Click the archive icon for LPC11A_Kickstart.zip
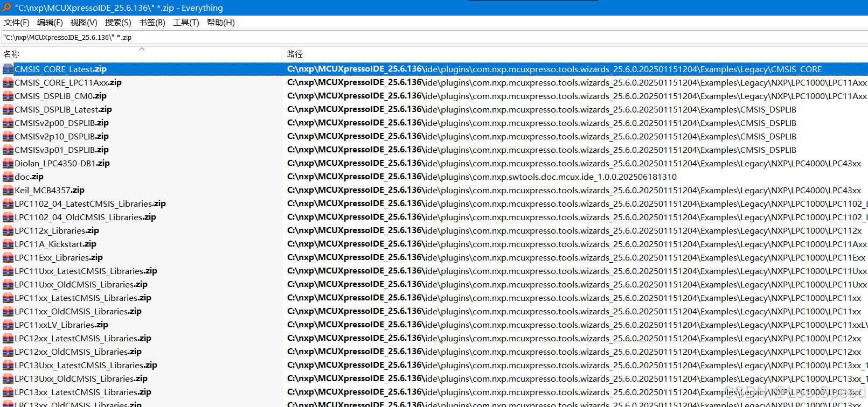 [x=8, y=244]
